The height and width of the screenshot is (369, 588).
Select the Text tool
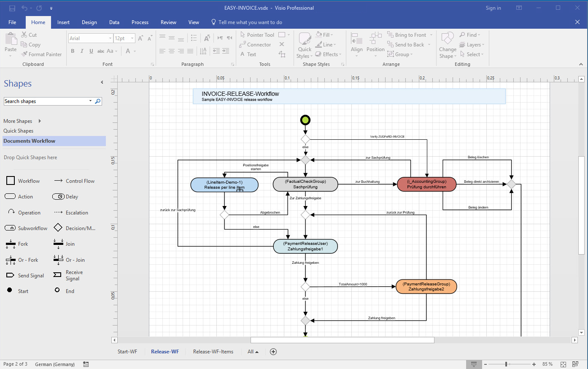(x=248, y=54)
